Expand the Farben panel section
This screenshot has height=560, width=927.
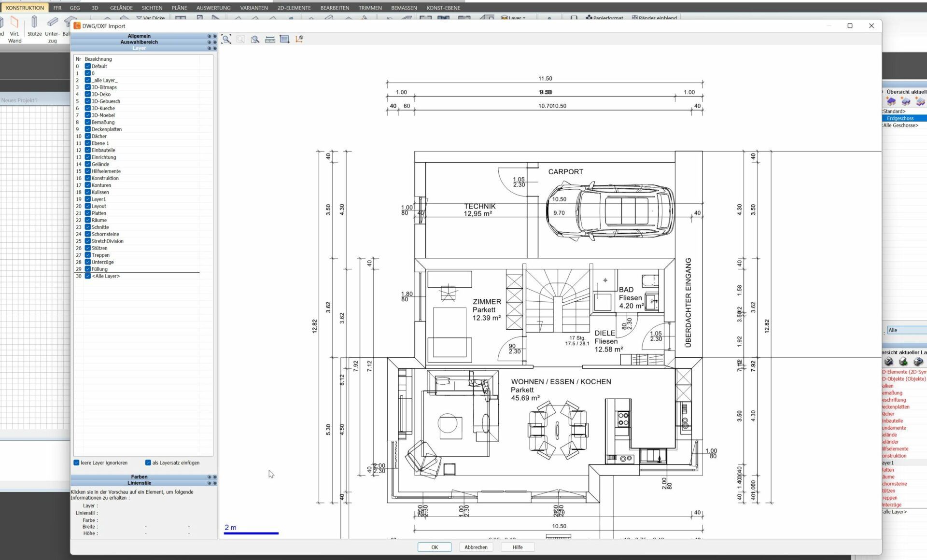click(x=140, y=476)
